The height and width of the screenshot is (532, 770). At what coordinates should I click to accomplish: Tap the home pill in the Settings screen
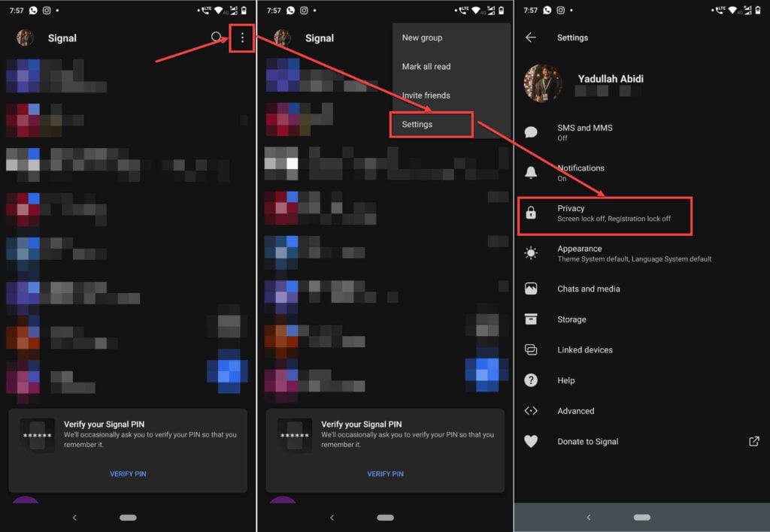[642, 517]
